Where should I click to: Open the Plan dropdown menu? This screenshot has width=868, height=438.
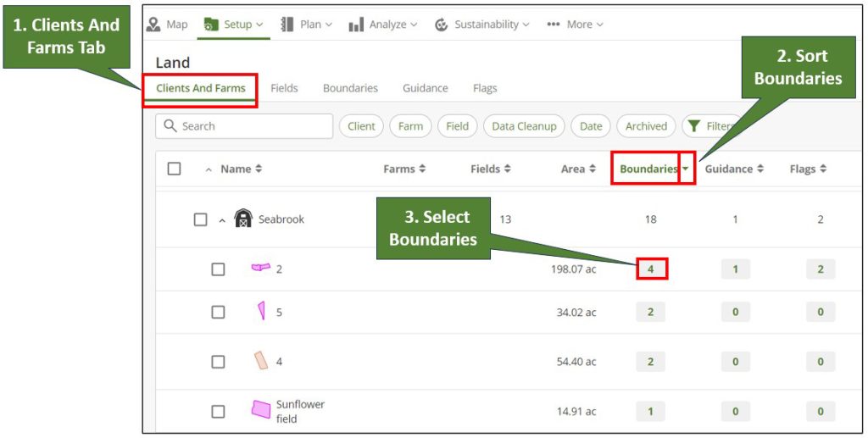point(306,25)
